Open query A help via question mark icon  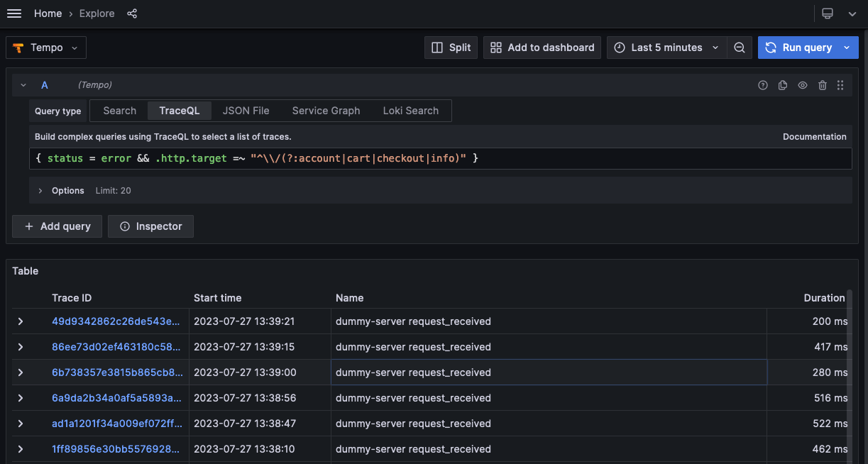click(762, 84)
